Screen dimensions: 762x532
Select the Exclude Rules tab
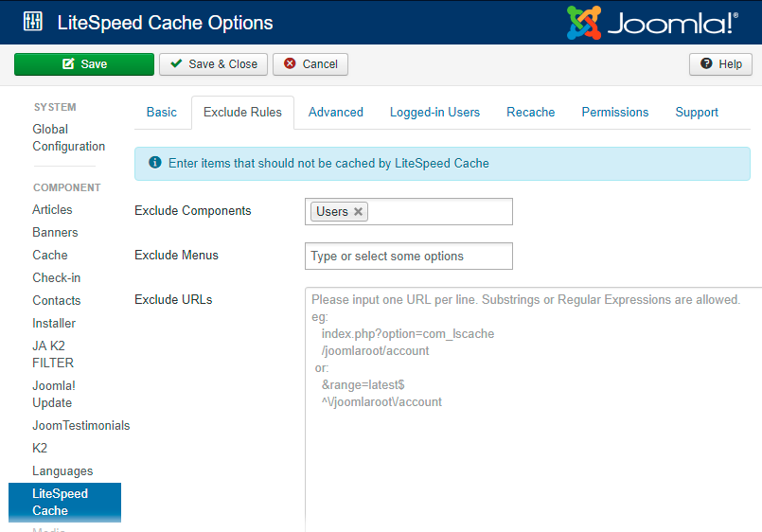point(242,113)
